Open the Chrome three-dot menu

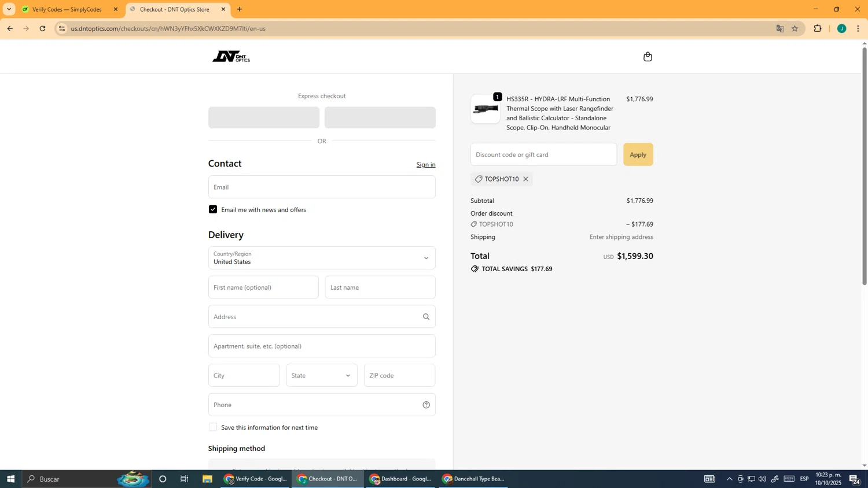pyautogui.click(x=858, y=28)
